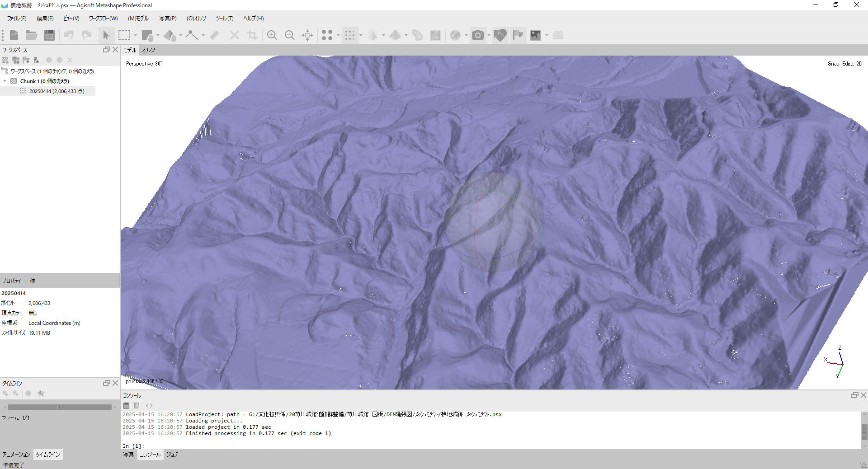
Task: Open the Show Cameras dropdown arrow
Action: click(x=489, y=35)
